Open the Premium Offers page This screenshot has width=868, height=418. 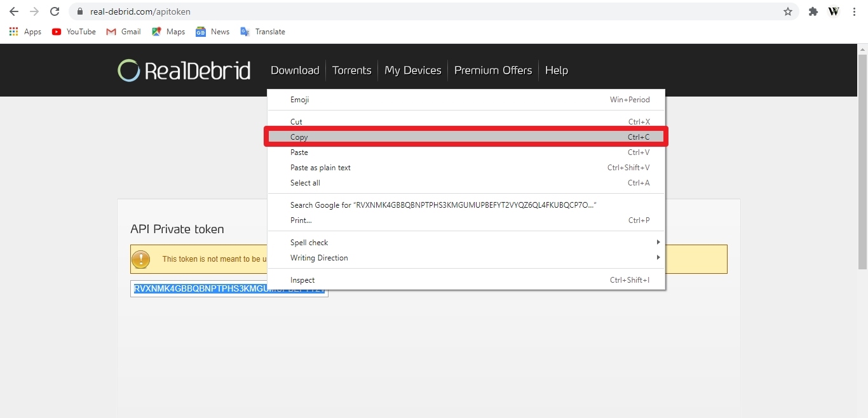493,71
